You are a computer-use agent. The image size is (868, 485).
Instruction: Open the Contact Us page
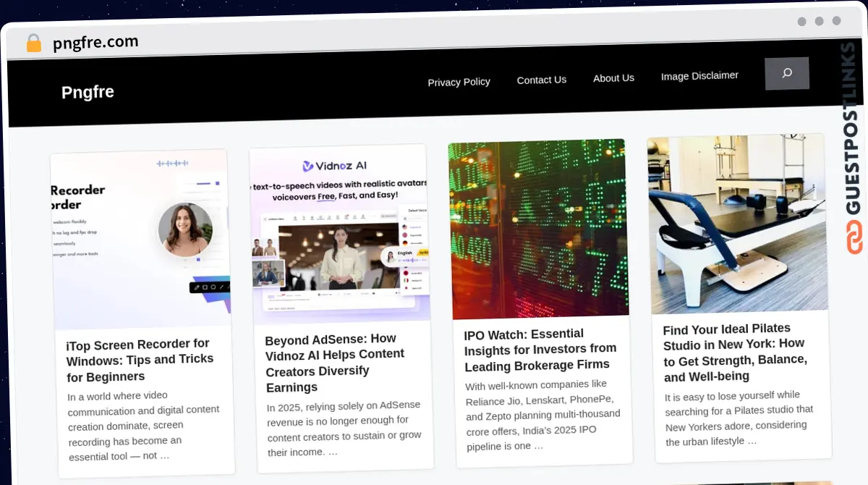pyautogui.click(x=541, y=80)
